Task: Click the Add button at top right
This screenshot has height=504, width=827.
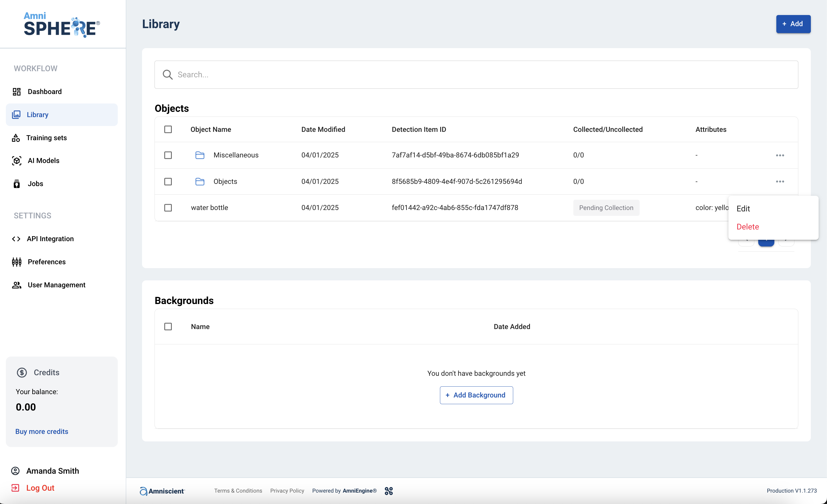Action: coord(793,24)
